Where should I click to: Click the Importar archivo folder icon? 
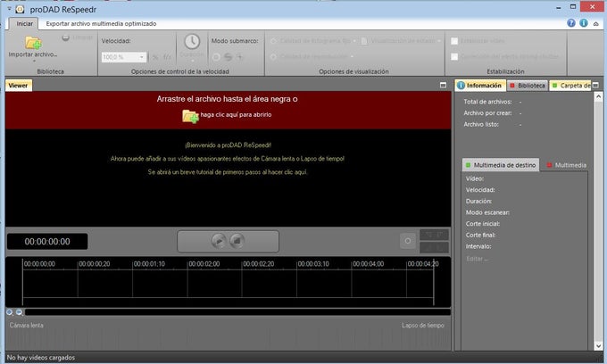pyautogui.click(x=34, y=42)
